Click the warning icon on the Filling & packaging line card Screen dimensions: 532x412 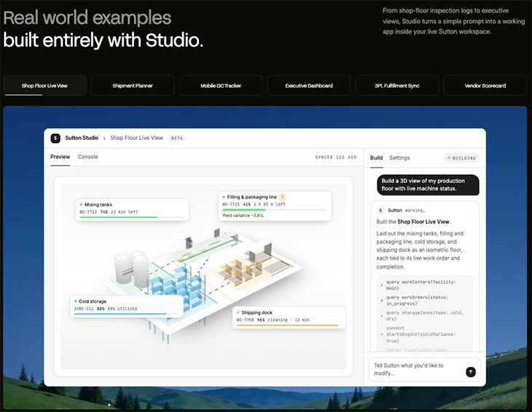click(x=282, y=197)
